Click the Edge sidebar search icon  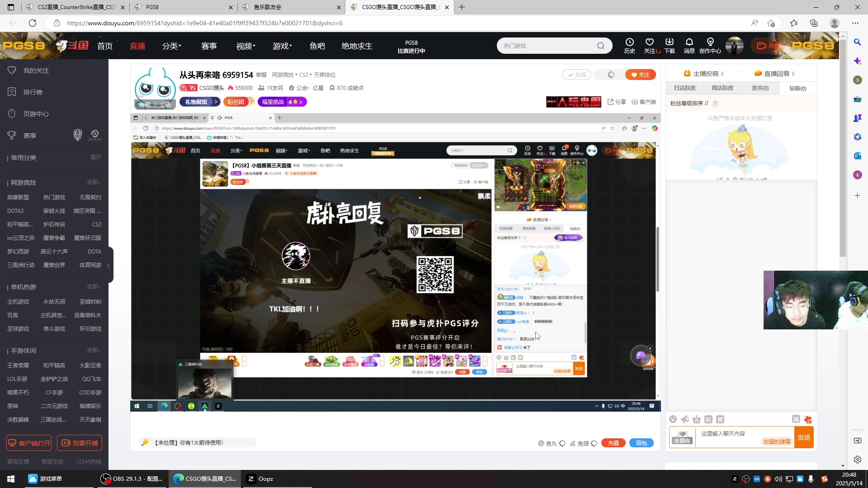coord(858,42)
